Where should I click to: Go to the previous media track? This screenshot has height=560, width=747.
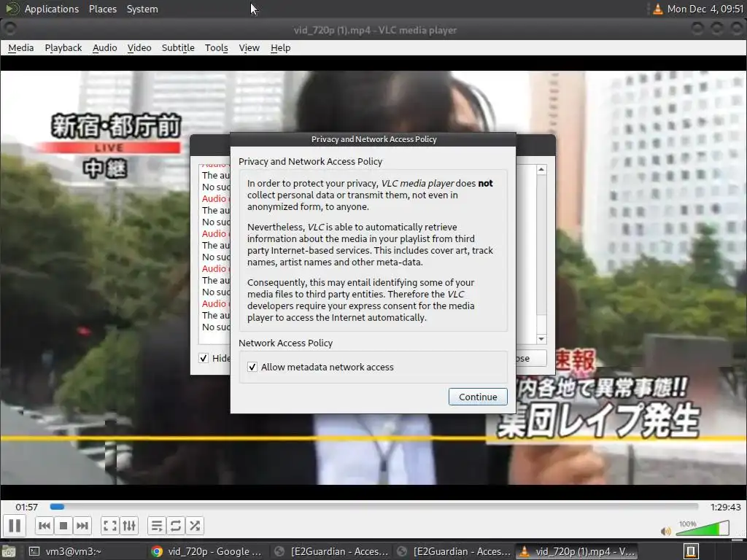44,526
